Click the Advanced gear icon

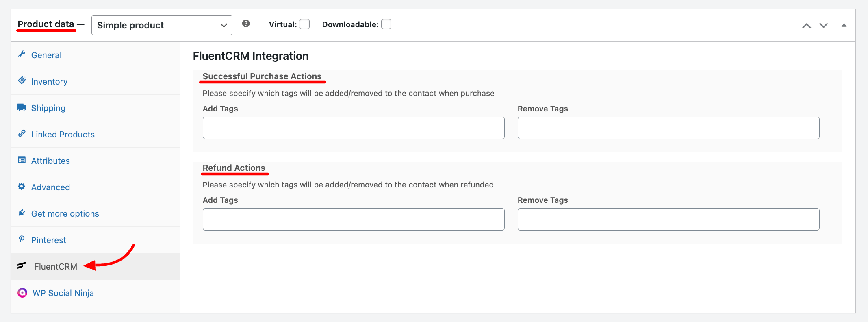(22, 186)
